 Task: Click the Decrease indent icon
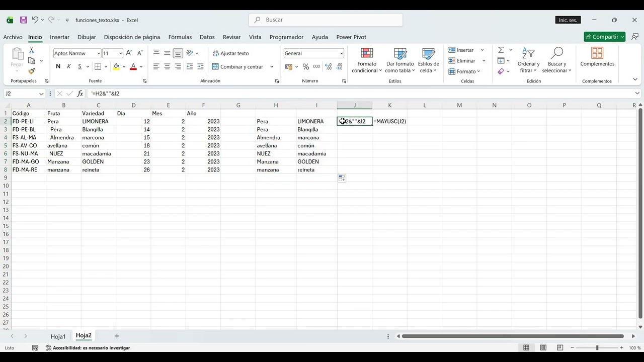coord(190,66)
